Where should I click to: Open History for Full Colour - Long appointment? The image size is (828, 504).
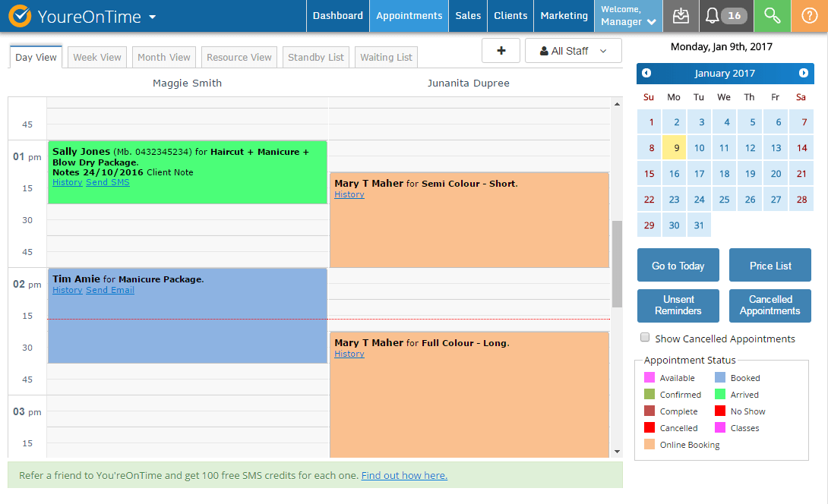pos(349,354)
